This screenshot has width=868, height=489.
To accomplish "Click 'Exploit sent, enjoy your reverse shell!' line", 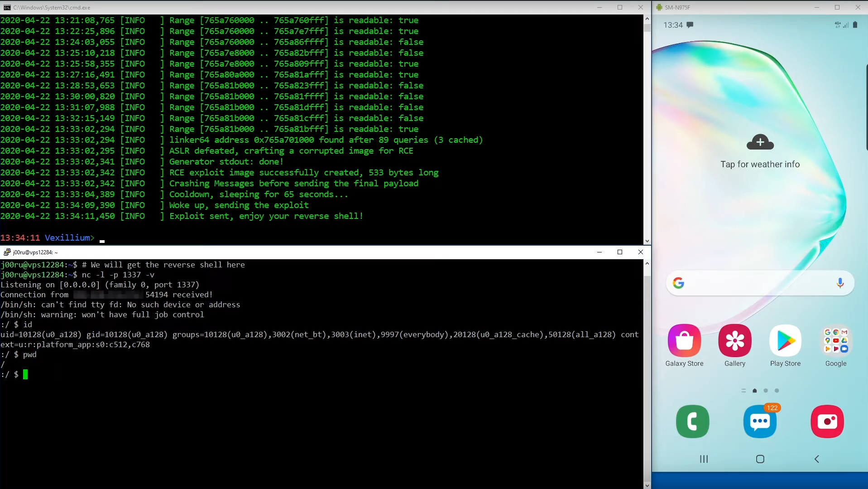I will click(266, 216).
